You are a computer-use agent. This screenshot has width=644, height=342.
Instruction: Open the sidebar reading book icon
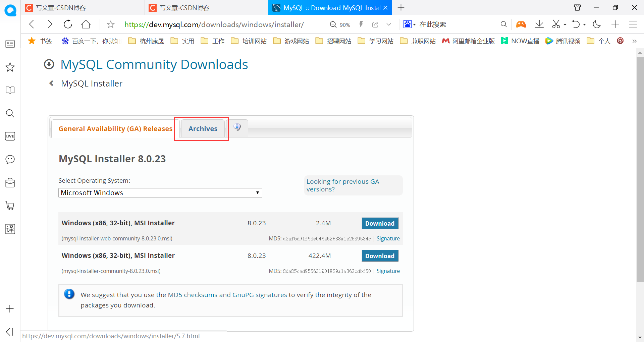tap(10, 90)
